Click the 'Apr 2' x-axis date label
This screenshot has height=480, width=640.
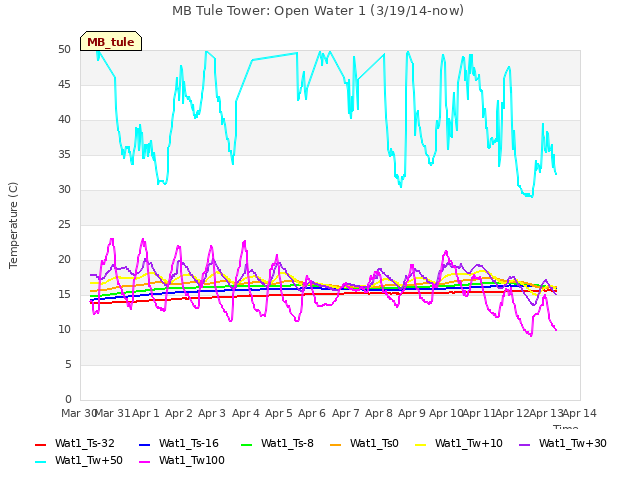coord(179,413)
